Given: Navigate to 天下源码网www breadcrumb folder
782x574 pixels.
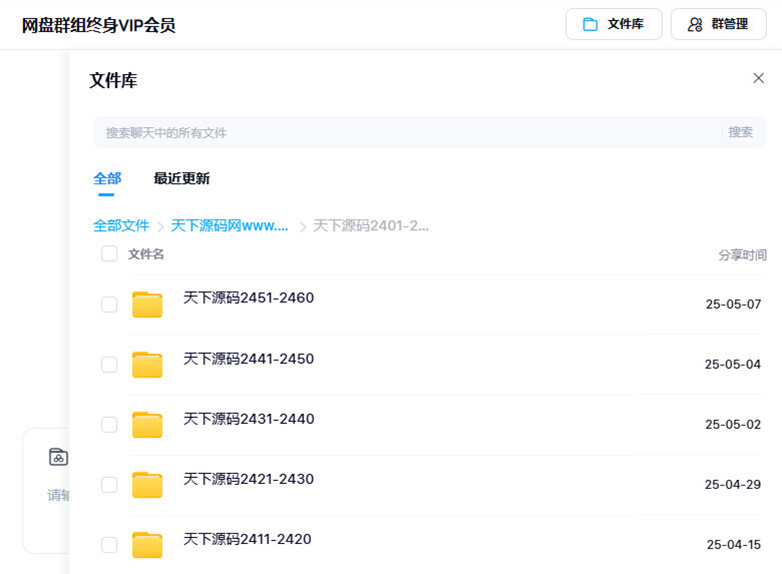Looking at the screenshot, I should (230, 226).
